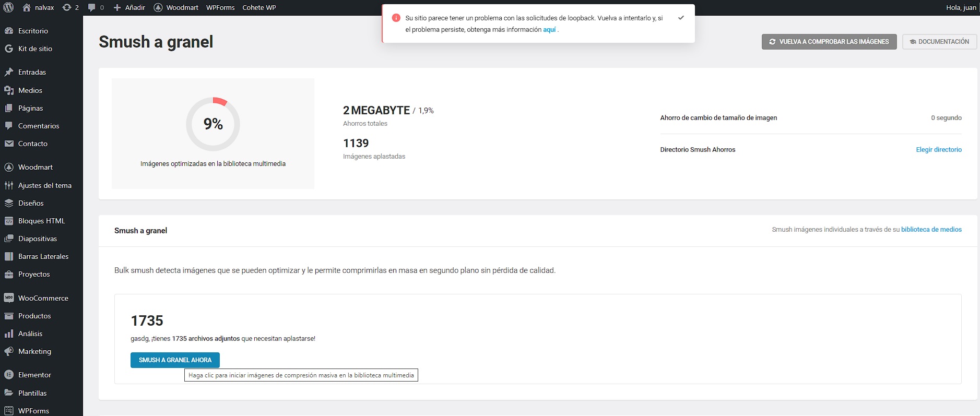Click the Woodmart logo in admin bar
The image size is (980, 416).
158,7
